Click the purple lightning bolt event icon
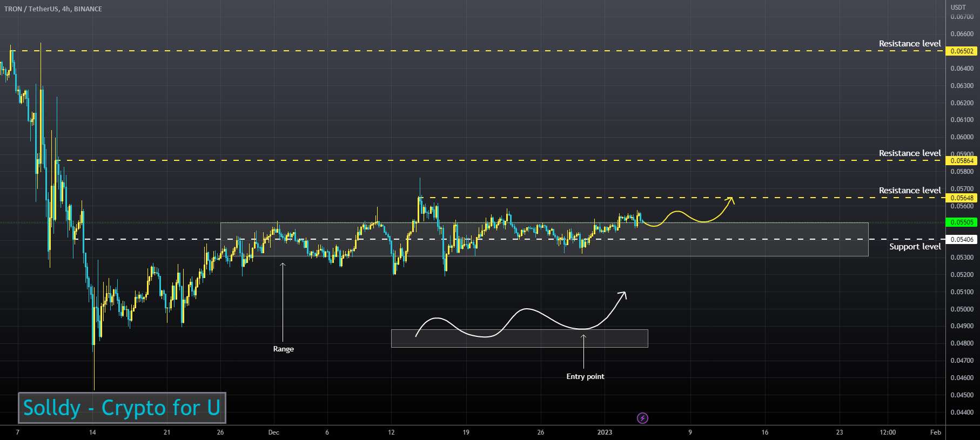This screenshot has width=980, height=440. (642, 418)
